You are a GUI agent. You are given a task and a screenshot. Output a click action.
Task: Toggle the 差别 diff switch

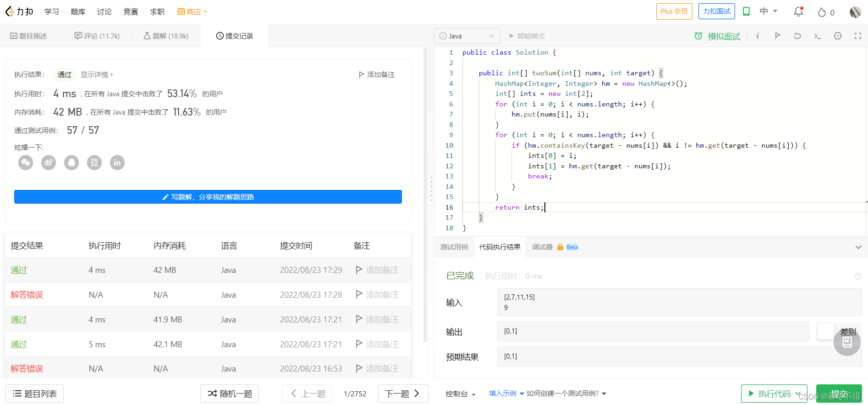tap(826, 331)
